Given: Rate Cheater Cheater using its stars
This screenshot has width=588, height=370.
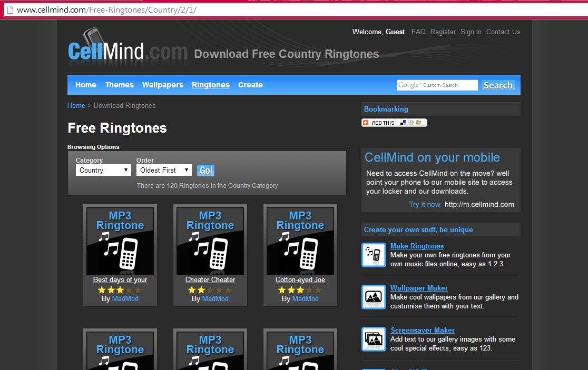Looking at the screenshot, I should click(210, 290).
